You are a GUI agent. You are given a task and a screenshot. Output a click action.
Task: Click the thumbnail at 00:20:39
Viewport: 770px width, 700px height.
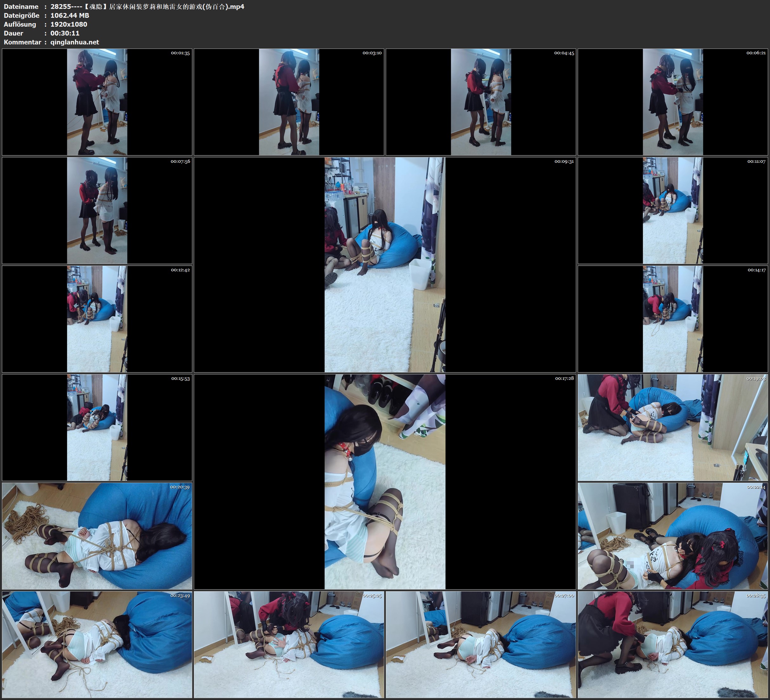97,536
